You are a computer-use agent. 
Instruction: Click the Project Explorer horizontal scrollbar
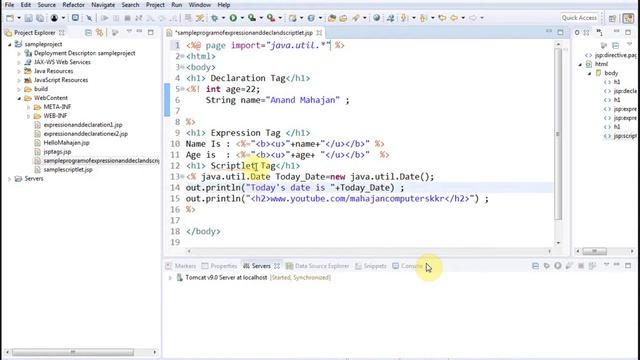pyautogui.click(x=73, y=352)
